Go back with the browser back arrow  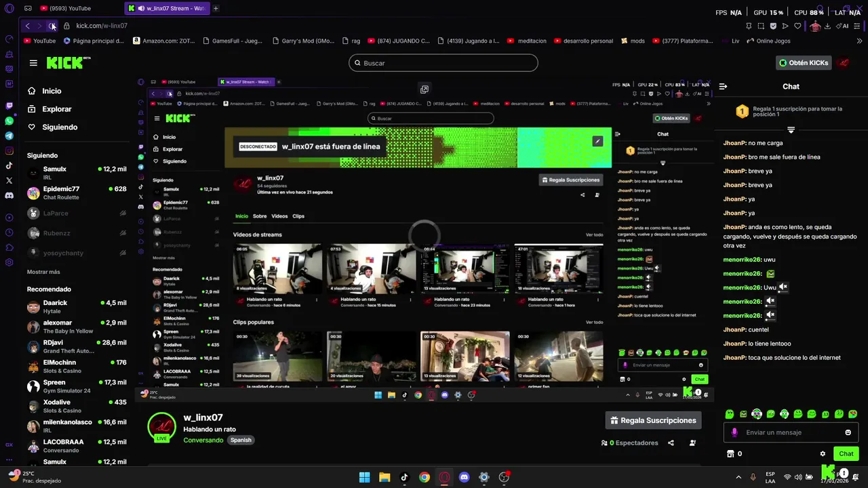tap(27, 26)
